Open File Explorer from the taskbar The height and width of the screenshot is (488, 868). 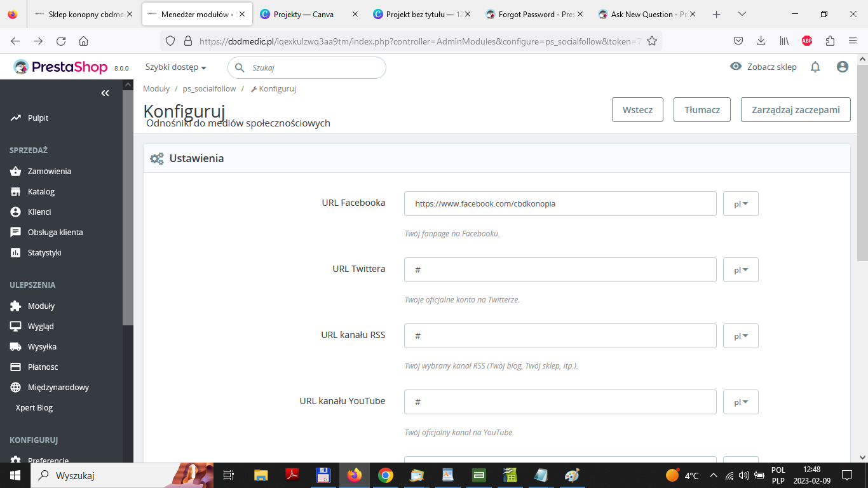pyautogui.click(x=261, y=475)
